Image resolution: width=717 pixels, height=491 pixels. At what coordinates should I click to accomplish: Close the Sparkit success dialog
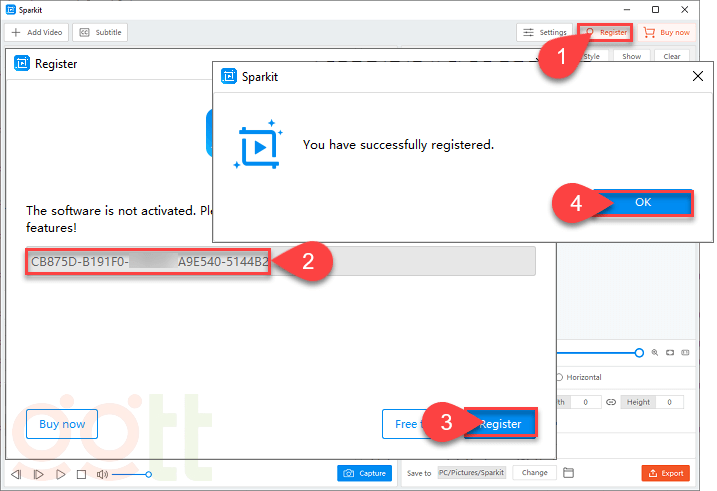click(x=696, y=76)
